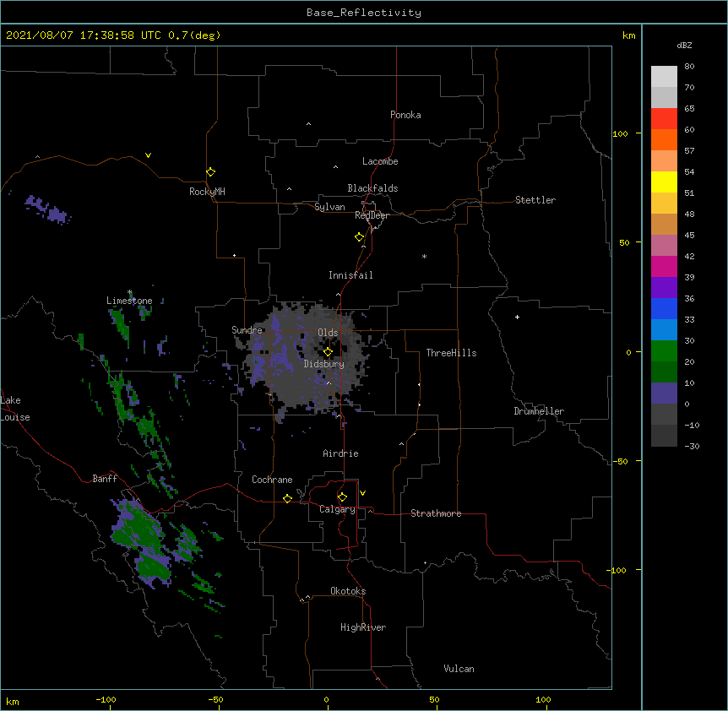Click the Calgary city label
728x711 pixels.
[337, 509]
